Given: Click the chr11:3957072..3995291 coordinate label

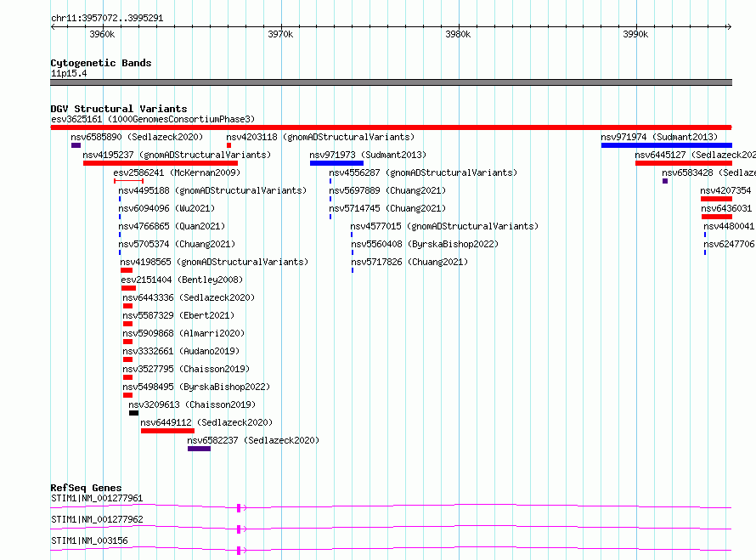Looking at the screenshot, I should [107, 19].
